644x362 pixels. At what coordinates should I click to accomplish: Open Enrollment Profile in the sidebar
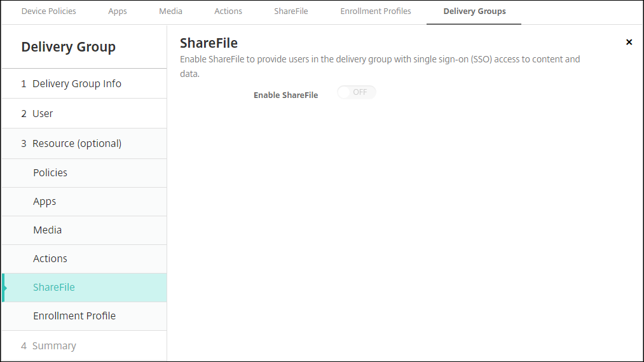click(84, 316)
